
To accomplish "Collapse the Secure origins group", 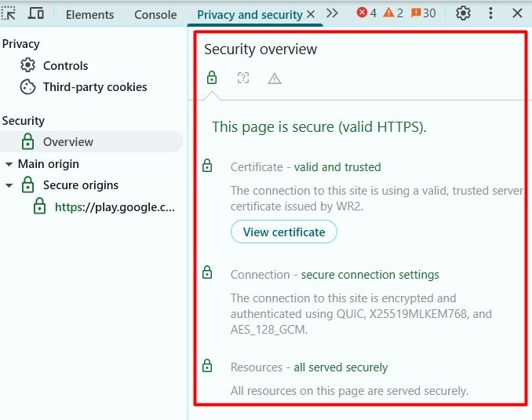I will (x=9, y=185).
